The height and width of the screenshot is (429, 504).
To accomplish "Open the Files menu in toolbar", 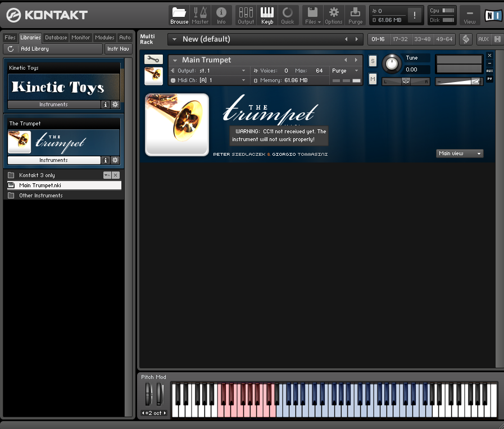I will pyautogui.click(x=313, y=15).
